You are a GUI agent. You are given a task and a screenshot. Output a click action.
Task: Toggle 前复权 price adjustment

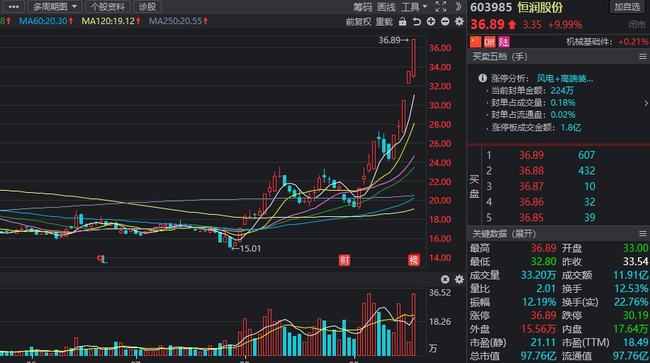358,22
